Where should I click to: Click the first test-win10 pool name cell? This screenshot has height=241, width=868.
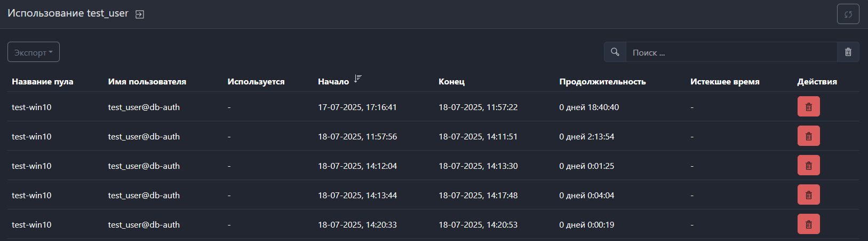click(x=31, y=107)
